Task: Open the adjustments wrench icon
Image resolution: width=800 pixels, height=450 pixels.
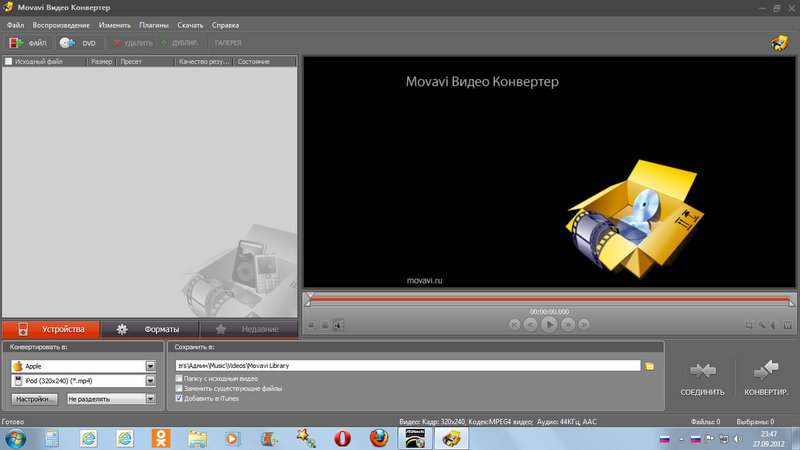Action: [762, 325]
